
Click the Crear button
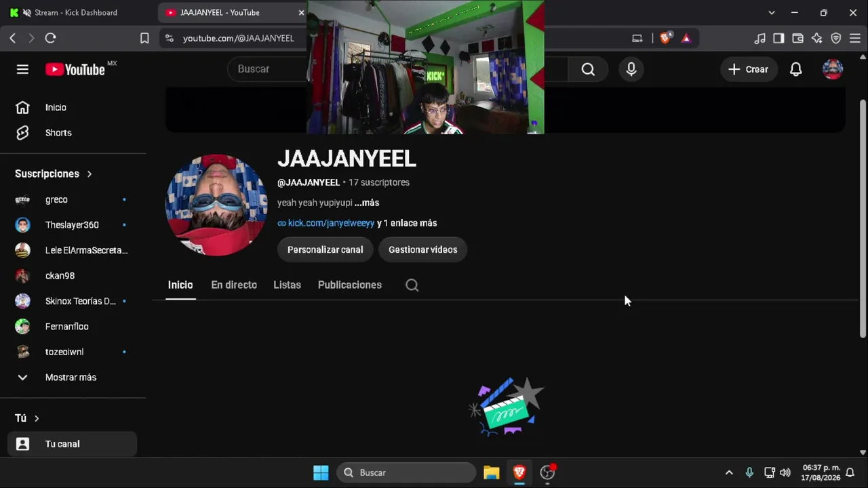click(749, 69)
